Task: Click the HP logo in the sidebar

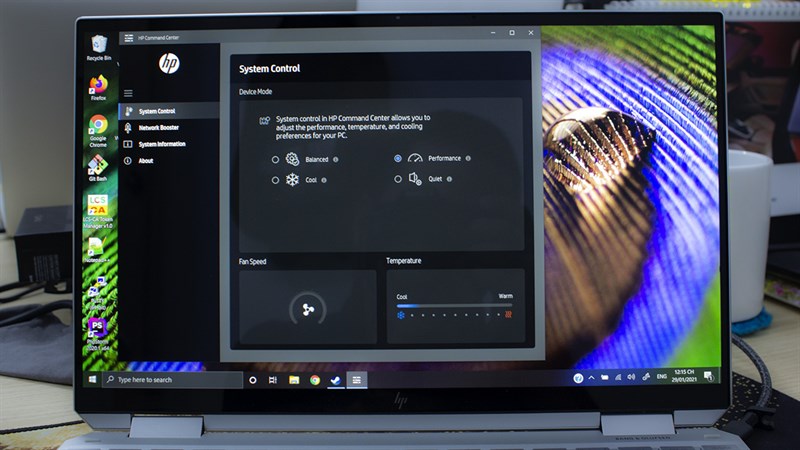Action: [169, 63]
